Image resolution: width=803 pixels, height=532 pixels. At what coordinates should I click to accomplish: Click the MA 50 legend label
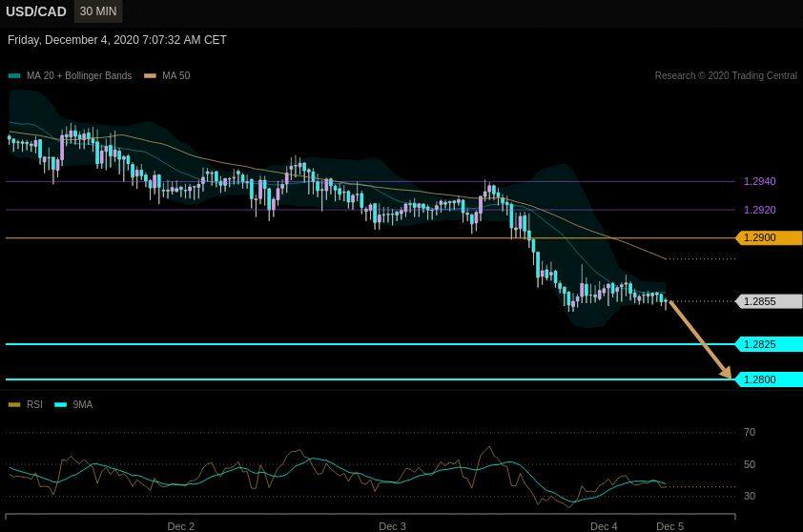pos(176,75)
